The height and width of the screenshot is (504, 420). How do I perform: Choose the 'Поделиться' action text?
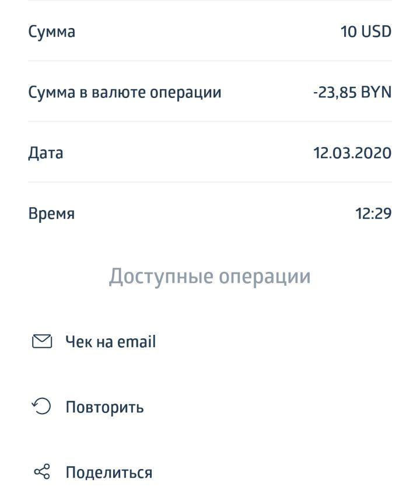pos(108,473)
